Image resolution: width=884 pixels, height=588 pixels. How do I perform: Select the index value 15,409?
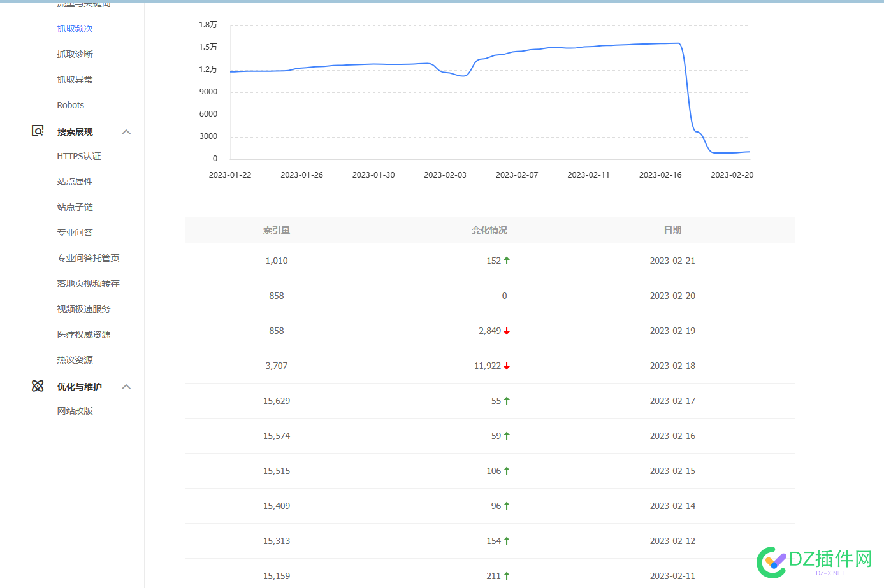point(277,506)
